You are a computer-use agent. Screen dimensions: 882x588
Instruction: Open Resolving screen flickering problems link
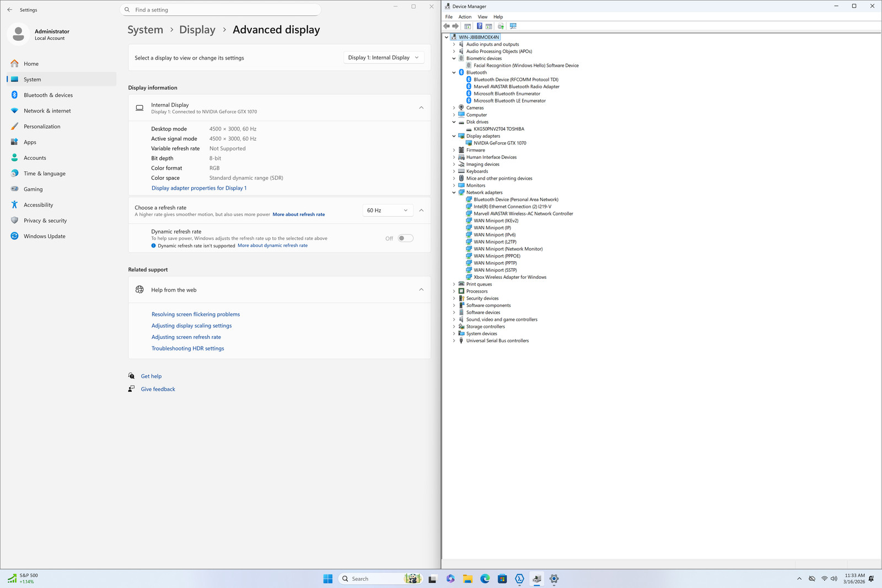click(x=196, y=315)
